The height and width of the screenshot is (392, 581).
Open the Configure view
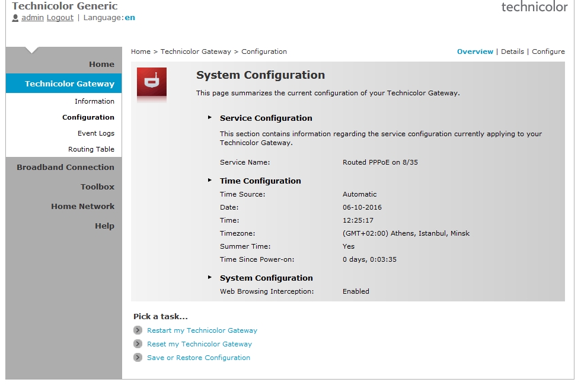pos(548,52)
